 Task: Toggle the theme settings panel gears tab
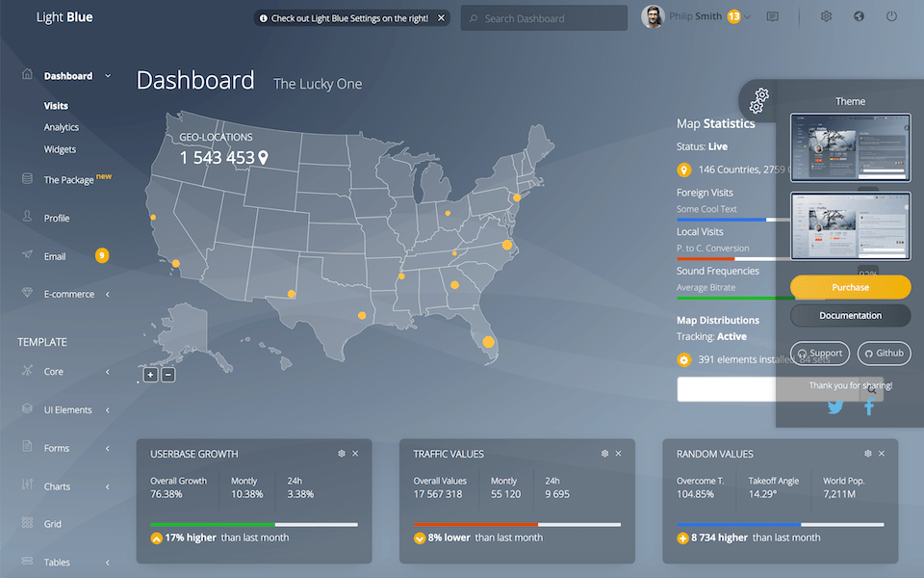pos(759,98)
